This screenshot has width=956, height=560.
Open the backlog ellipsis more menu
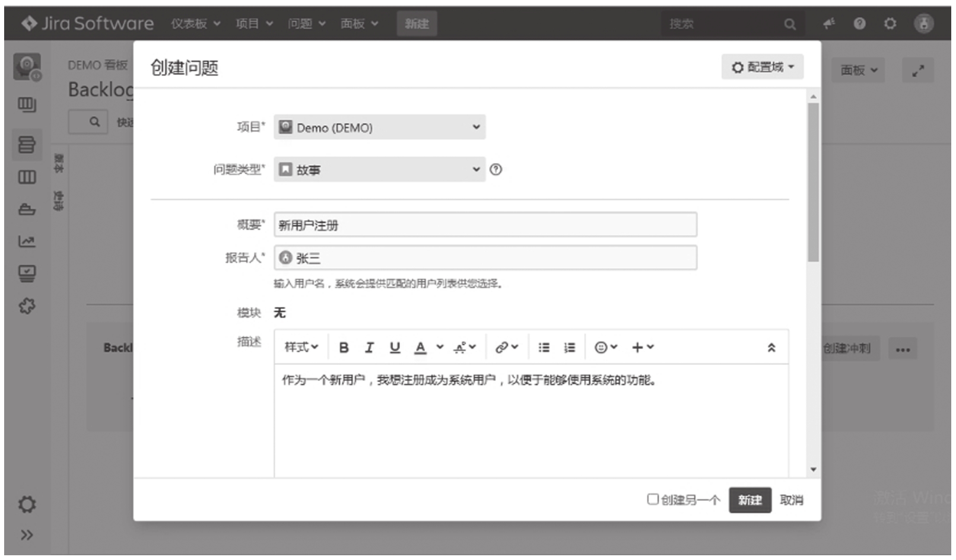coord(903,349)
